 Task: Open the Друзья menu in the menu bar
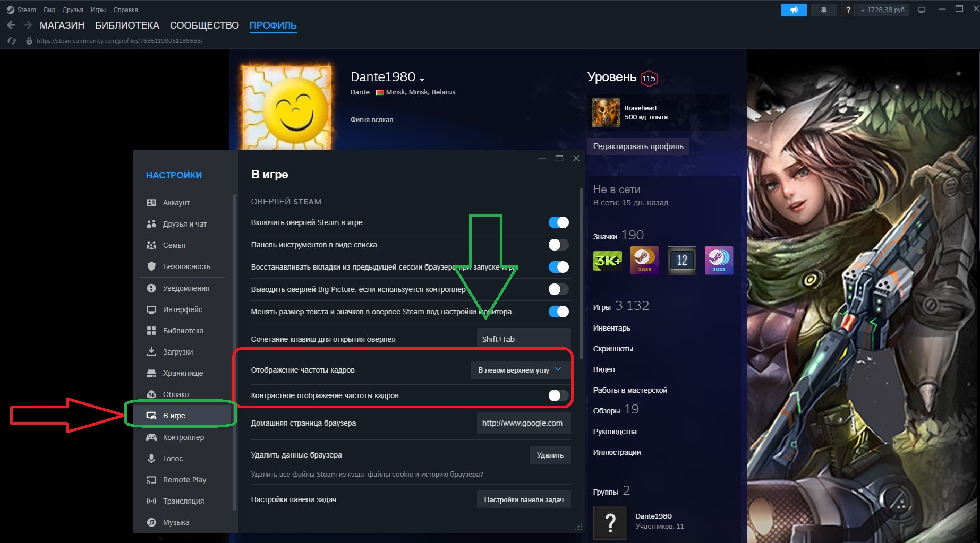coord(73,10)
